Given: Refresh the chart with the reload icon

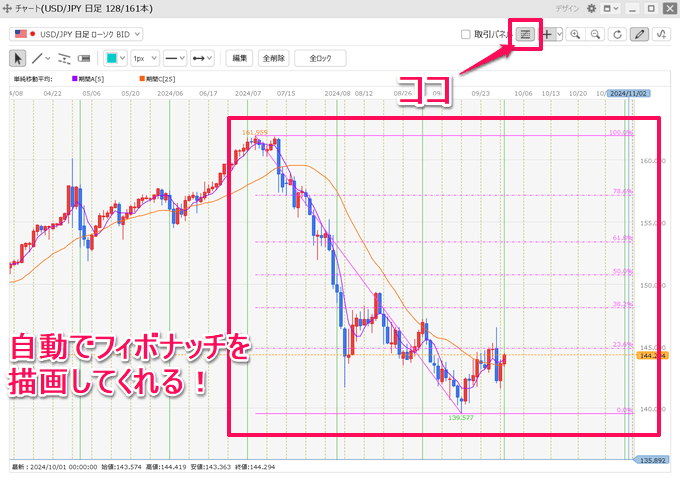Looking at the screenshot, I should [618, 34].
